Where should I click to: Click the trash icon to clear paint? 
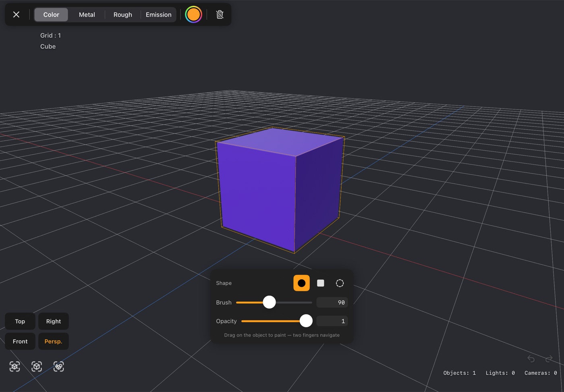pos(220,15)
